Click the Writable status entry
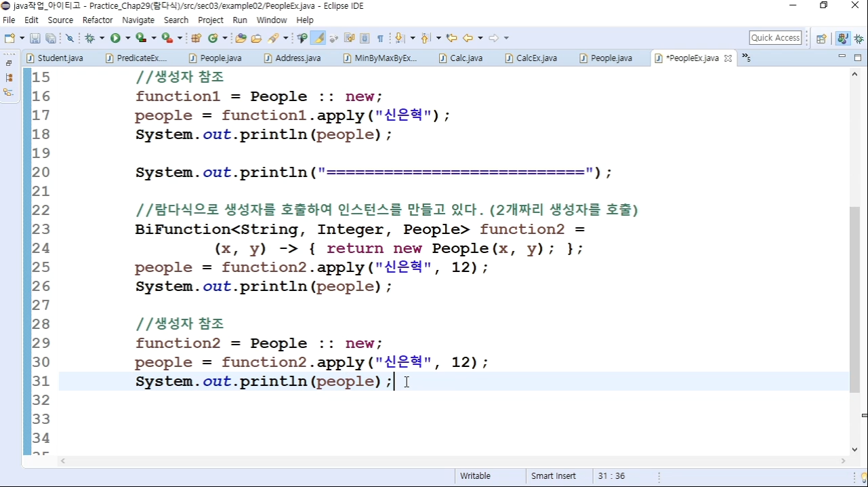Image resolution: width=868 pixels, height=487 pixels. coord(475,476)
